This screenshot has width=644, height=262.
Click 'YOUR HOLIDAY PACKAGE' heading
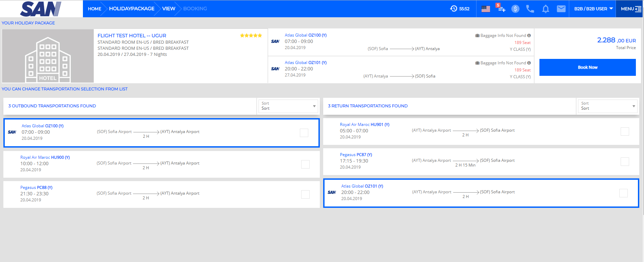(28, 23)
